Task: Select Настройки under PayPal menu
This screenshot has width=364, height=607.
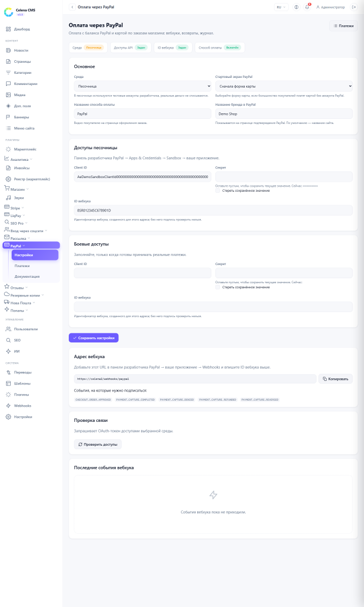Action: 35,255
